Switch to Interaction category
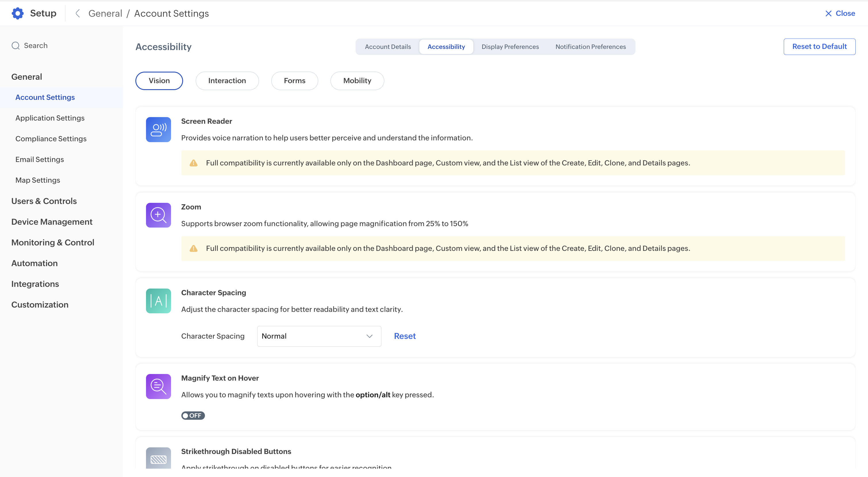The width and height of the screenshot is (868, 477). 227,81
